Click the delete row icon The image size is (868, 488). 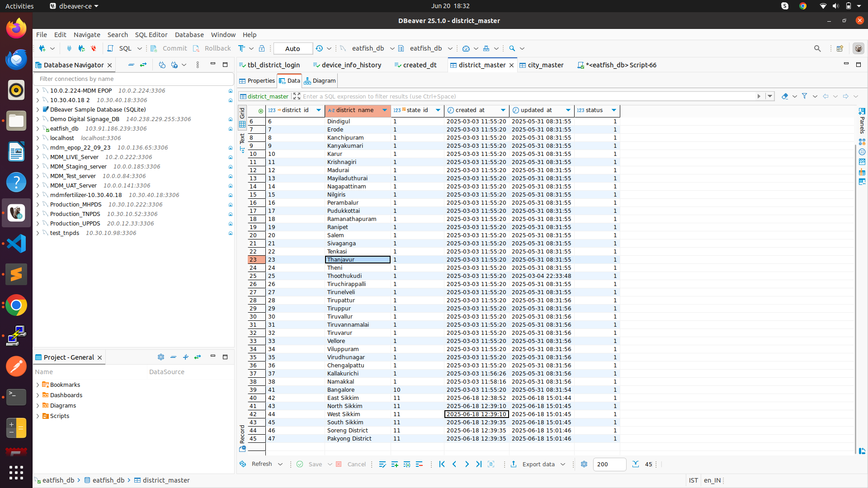point(419,464)
